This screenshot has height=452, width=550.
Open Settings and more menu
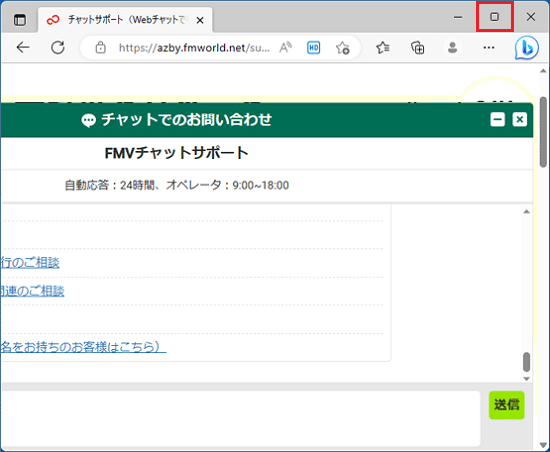coord(489,47)
